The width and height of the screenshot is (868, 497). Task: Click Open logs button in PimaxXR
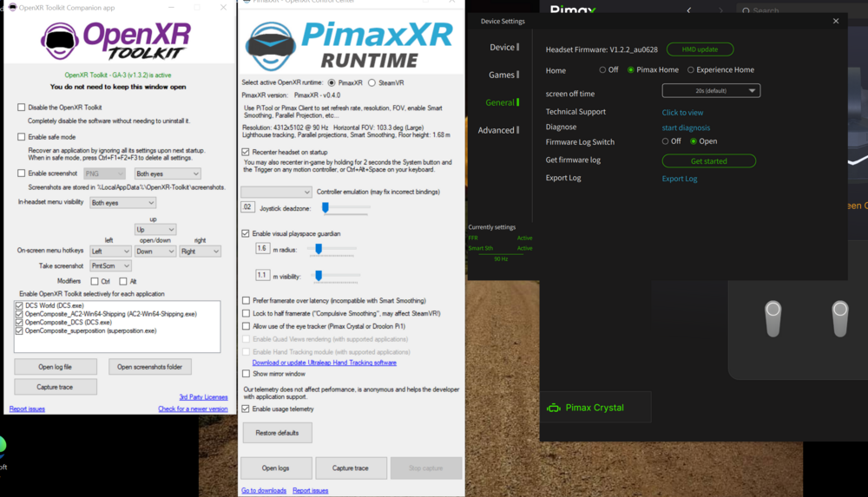[276, 468]
